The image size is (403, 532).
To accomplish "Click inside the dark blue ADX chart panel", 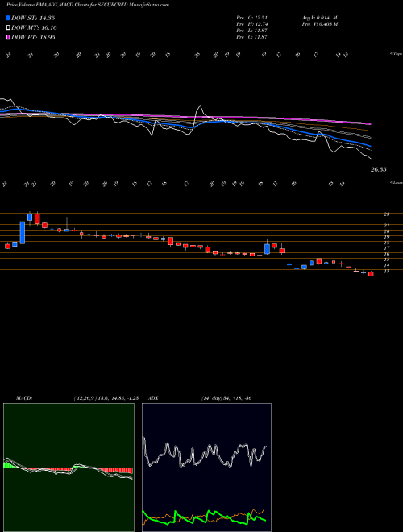I will [x=206, y=468].
